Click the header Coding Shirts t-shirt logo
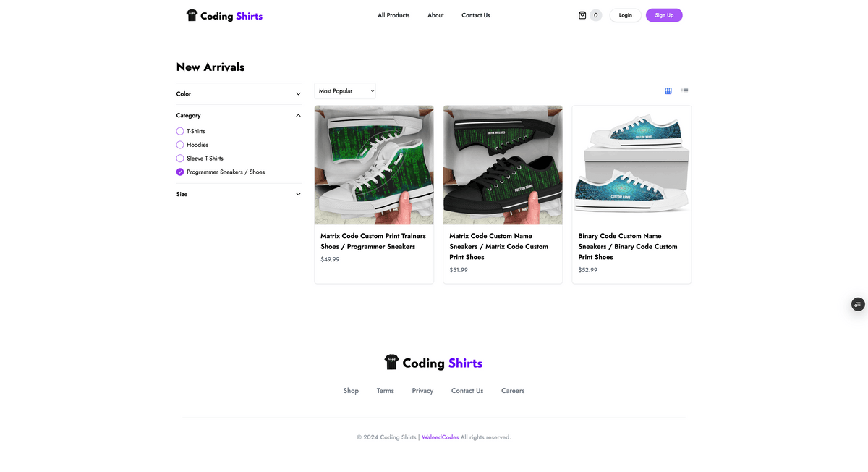868x472 pixels. (192, 15)
